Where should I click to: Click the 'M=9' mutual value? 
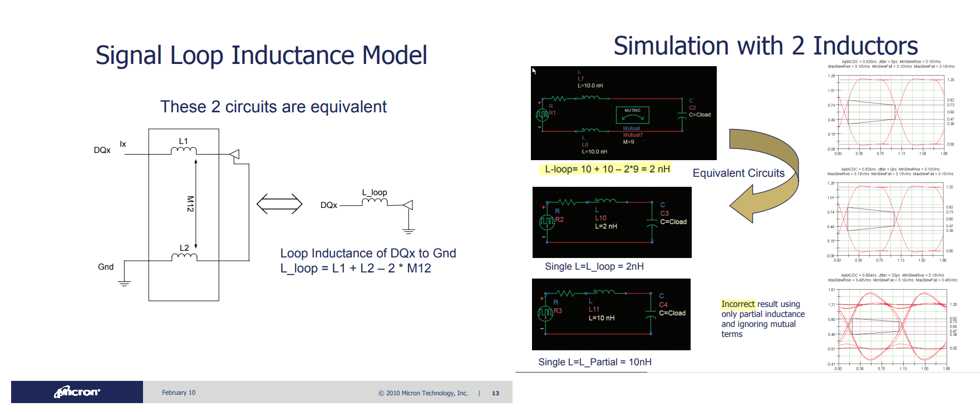point(628,142)
